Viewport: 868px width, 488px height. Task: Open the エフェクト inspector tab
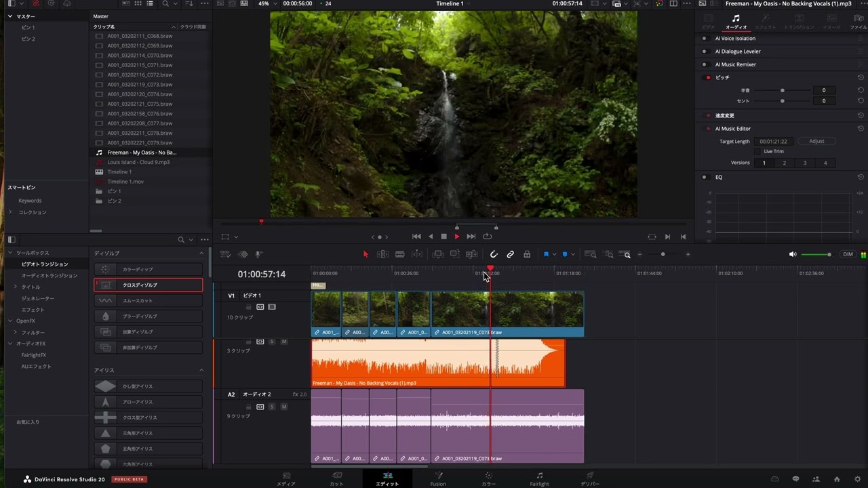(765, 22)
